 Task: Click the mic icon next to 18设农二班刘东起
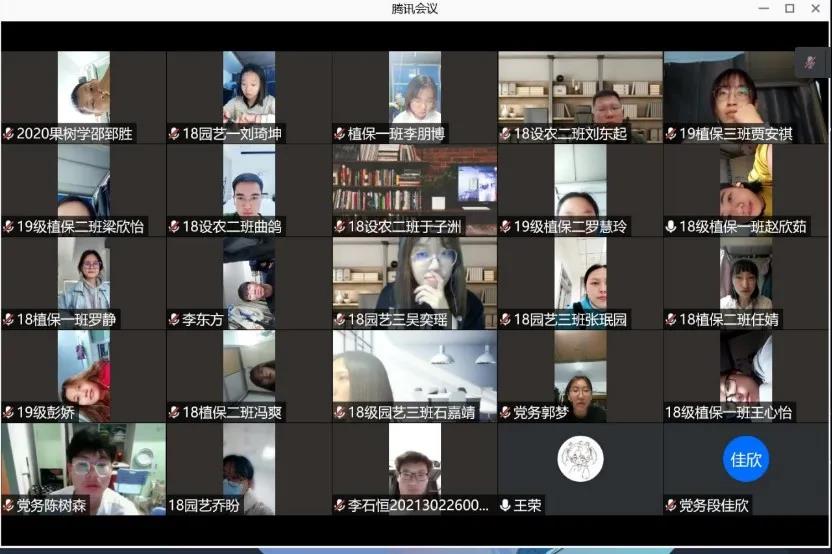tap(505, 134)
